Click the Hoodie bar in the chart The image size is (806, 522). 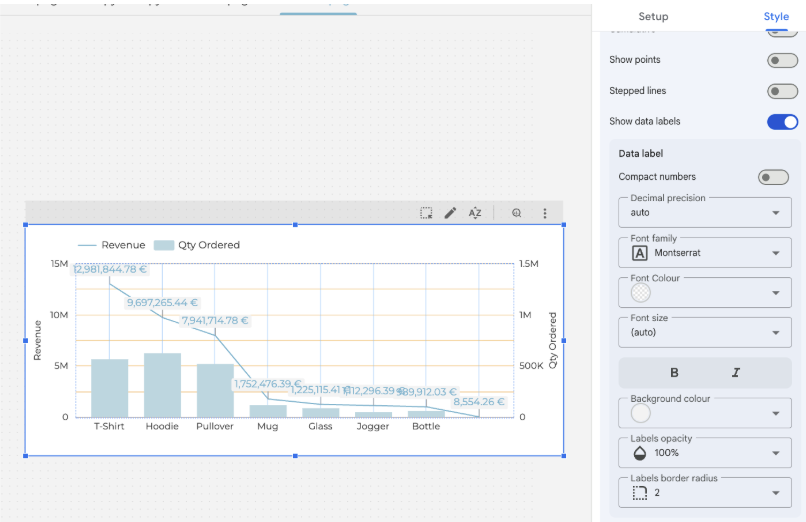tap(162, 385)
